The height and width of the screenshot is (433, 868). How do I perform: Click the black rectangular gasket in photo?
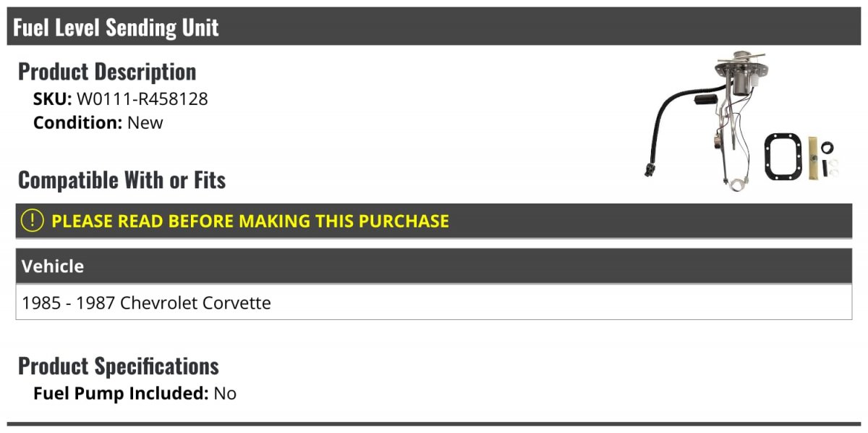point(783,156)
